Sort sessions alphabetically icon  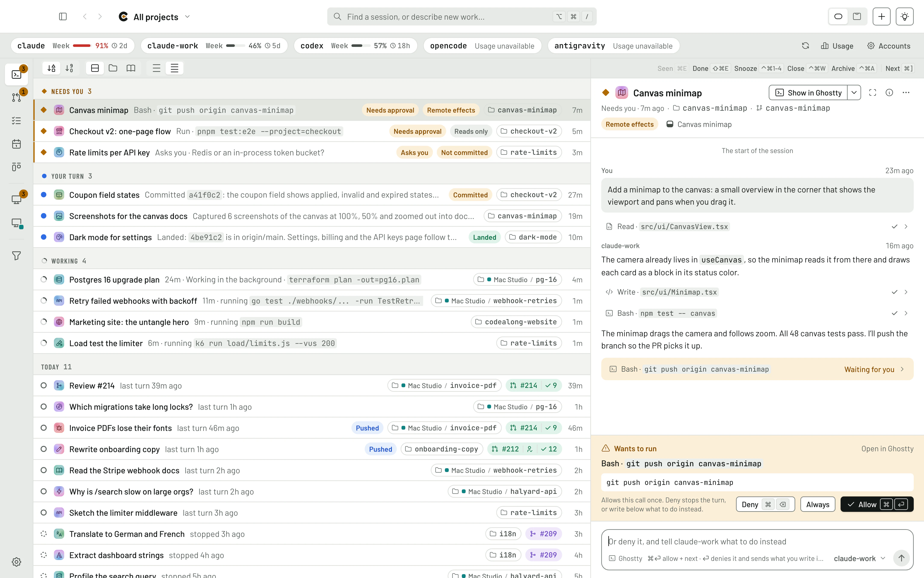(x=52, y=68)
